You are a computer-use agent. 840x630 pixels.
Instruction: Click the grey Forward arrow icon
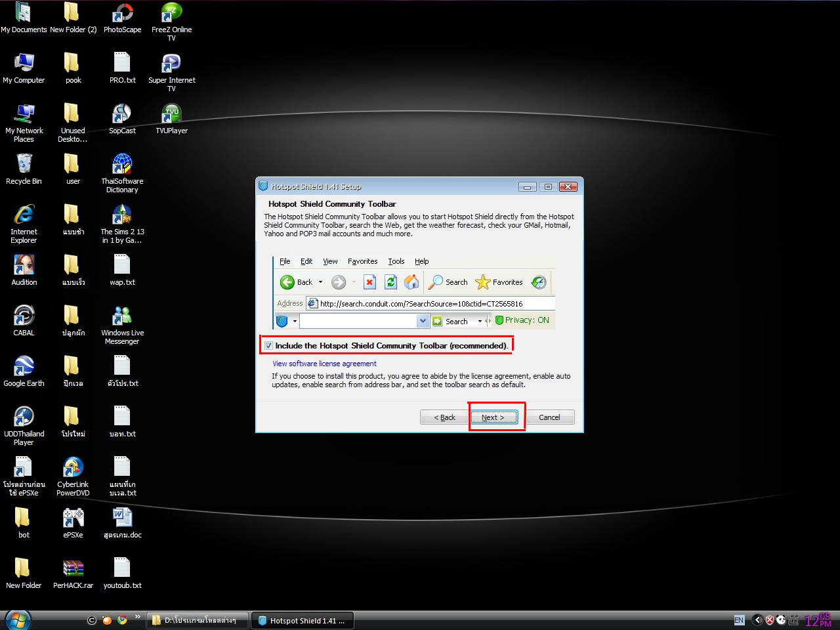(339, 282)
